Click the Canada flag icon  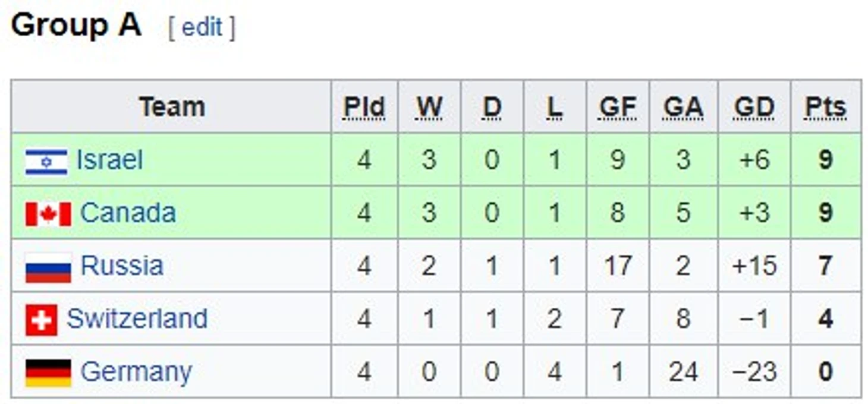click(48, 214)
